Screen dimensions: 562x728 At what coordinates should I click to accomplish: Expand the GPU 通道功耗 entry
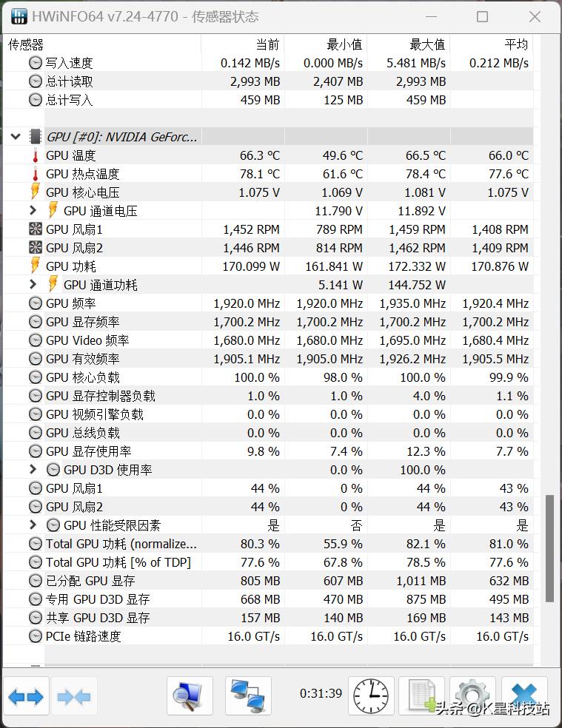pyautogui.click(x=32, y=284)
